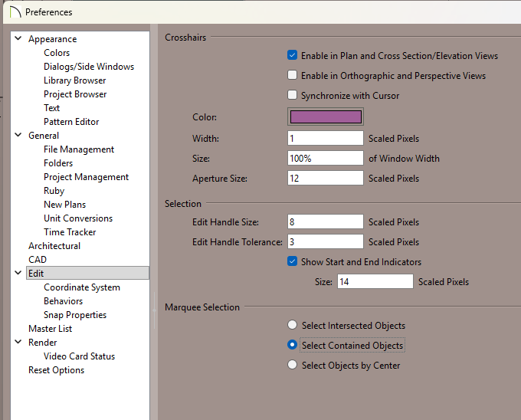
Task: Select Intersected Objects marquee option
Action: [x=292, y=326]
